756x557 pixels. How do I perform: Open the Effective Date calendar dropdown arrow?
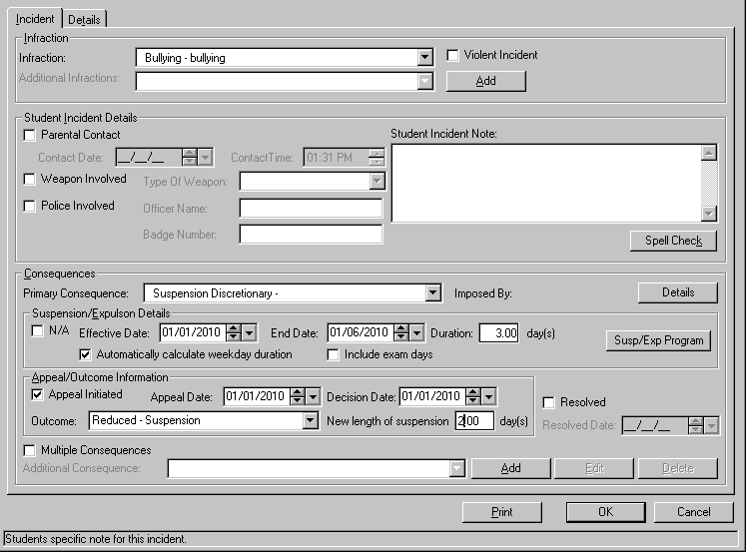[250, 333]
